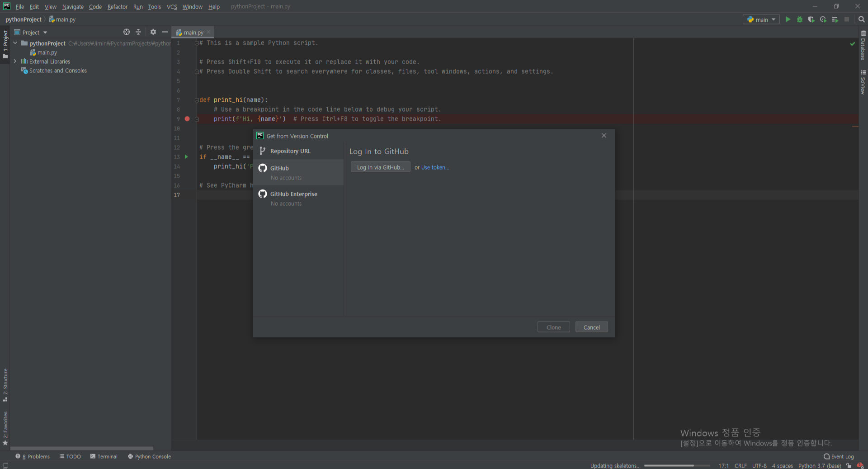
Task: Open the Refactor menu
Action: [x=118, y=7]
